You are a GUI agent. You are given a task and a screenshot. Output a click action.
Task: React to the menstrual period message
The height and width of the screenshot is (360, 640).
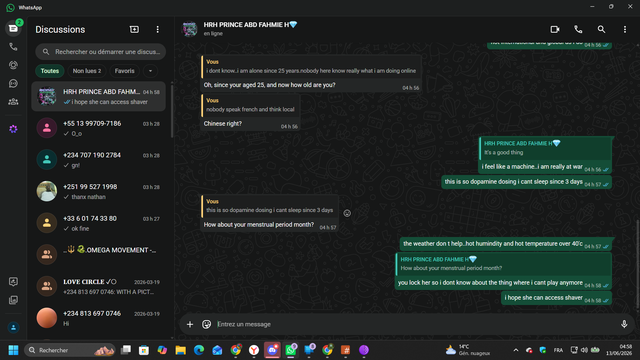click(x=347, y=213)
